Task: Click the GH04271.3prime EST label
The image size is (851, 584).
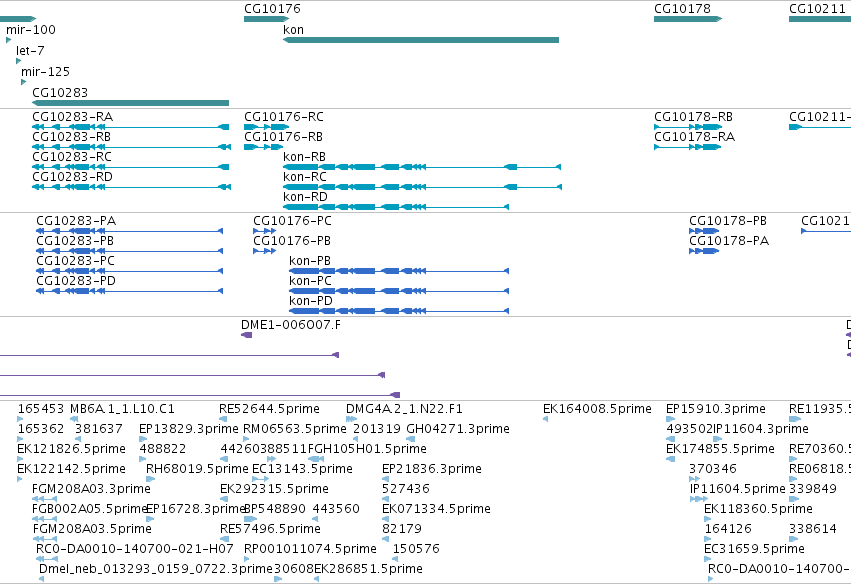Action: (458, 429)
